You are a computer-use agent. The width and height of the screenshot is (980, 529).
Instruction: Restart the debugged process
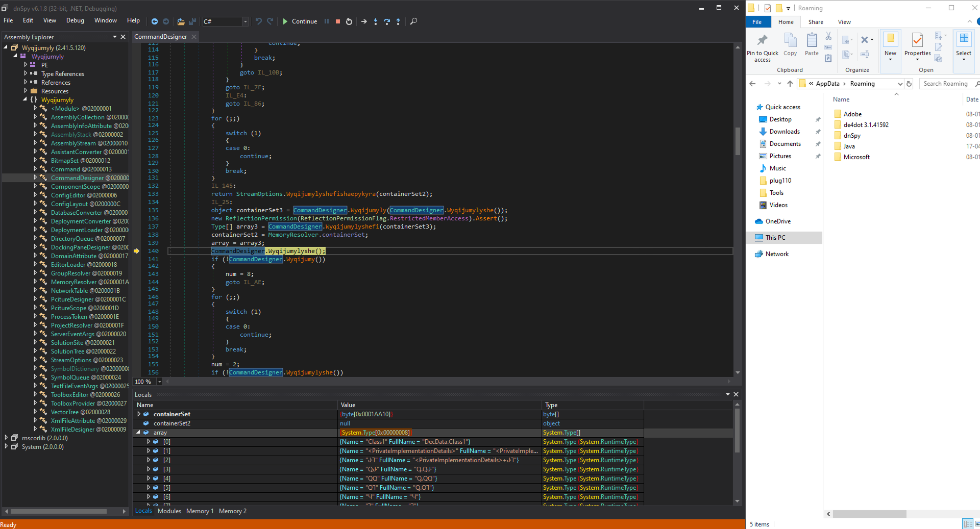click(x=349, y=21)
